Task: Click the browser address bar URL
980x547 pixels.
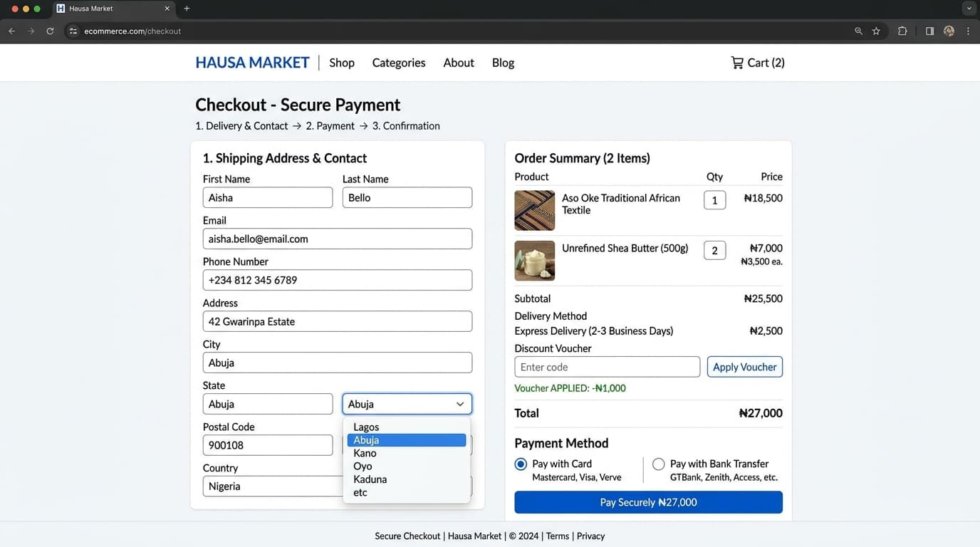Action: [132, 31]
